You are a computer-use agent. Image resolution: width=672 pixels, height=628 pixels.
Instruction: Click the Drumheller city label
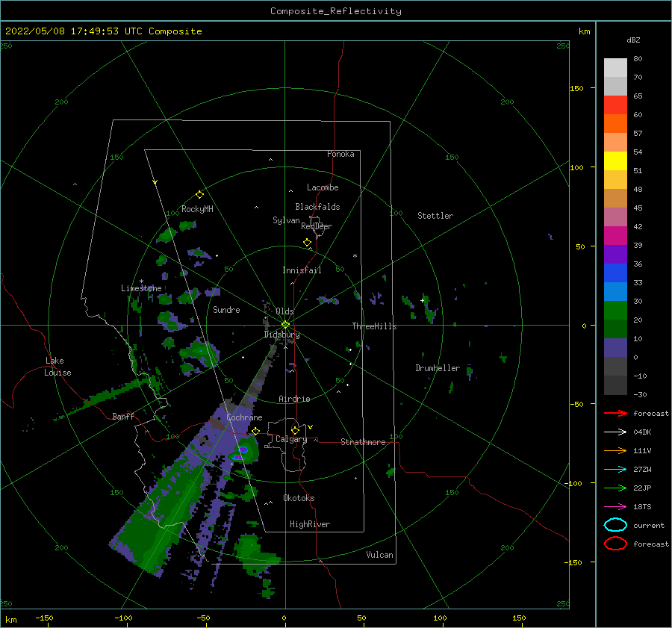coord(438,368)
